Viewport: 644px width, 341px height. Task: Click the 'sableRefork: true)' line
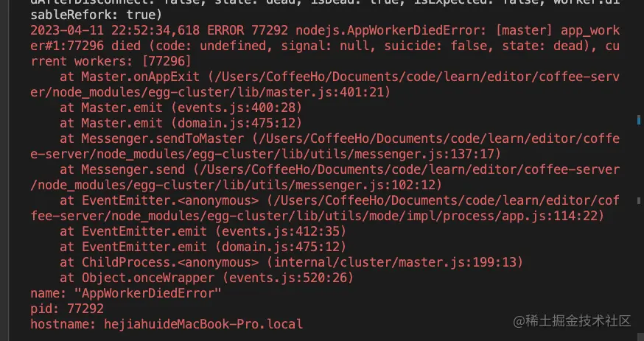click(x=96, y=15)
